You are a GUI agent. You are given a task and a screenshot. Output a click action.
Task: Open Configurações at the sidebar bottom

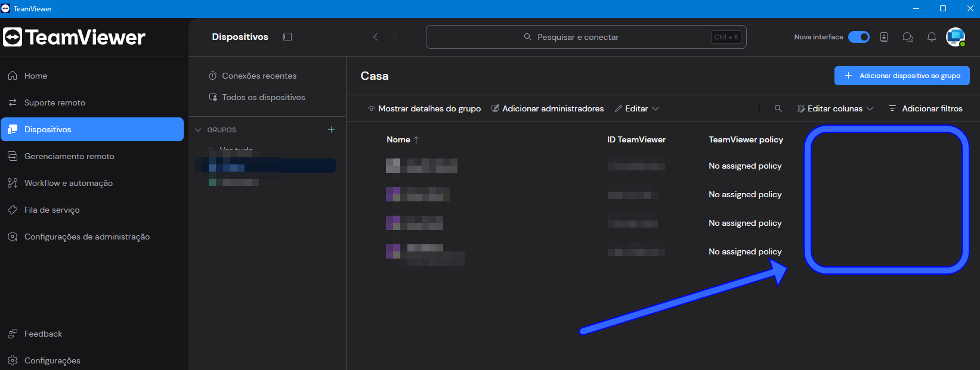[52, 360]
